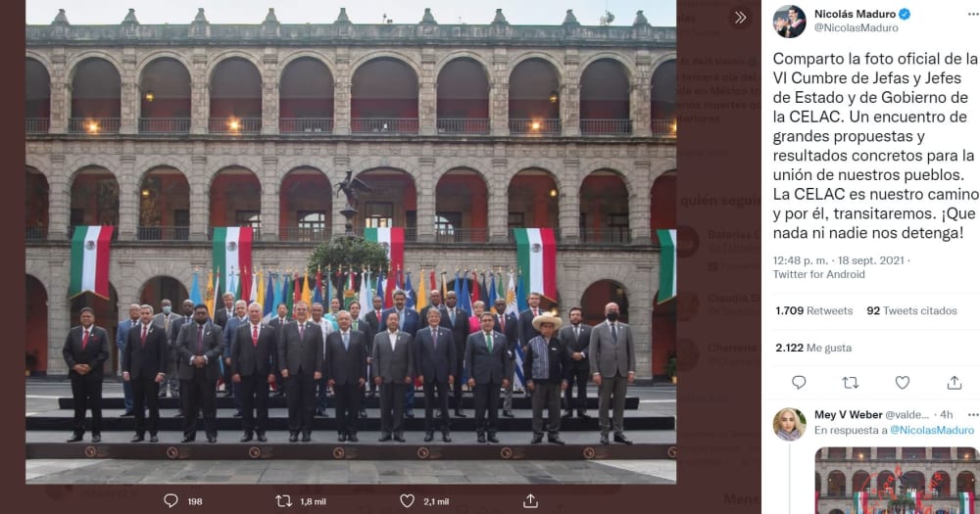Like the photo with the heart icon
Screen dimensions: 980x514
(x=407, y=501)
